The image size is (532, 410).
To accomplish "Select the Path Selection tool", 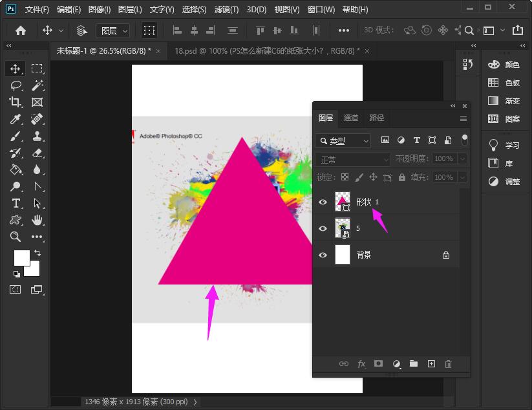I will pyautogui.click(x=37, y=203).
